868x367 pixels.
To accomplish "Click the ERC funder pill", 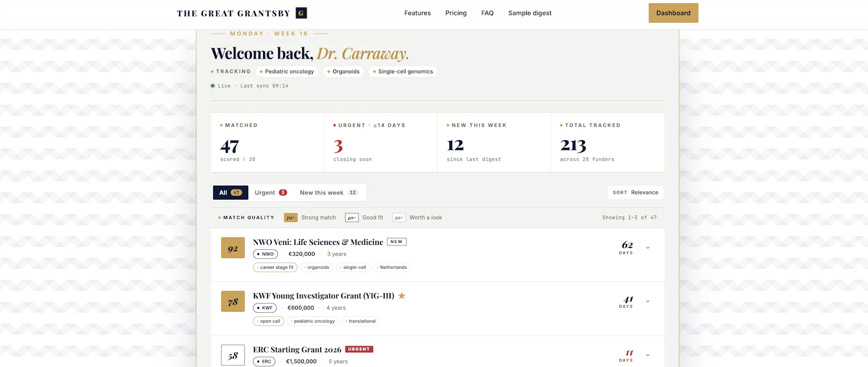I will (x=264, y=362).
